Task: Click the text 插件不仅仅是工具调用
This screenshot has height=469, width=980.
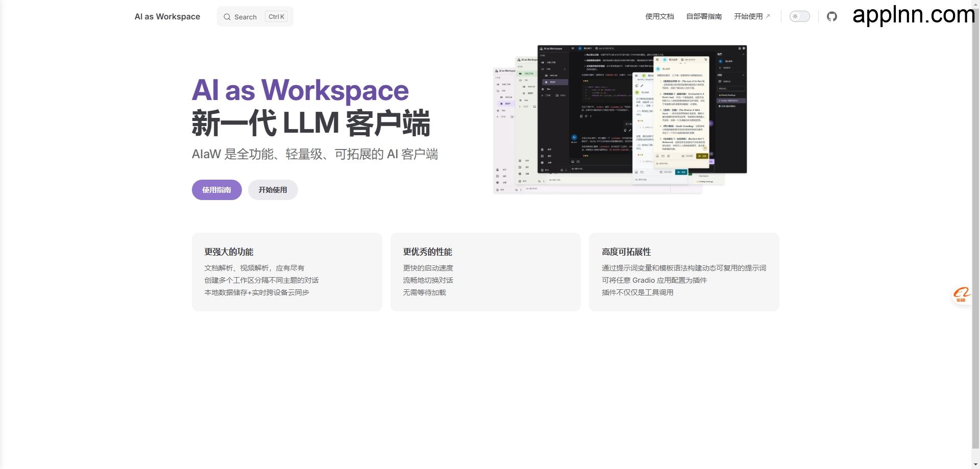Action: coord(638,292)
